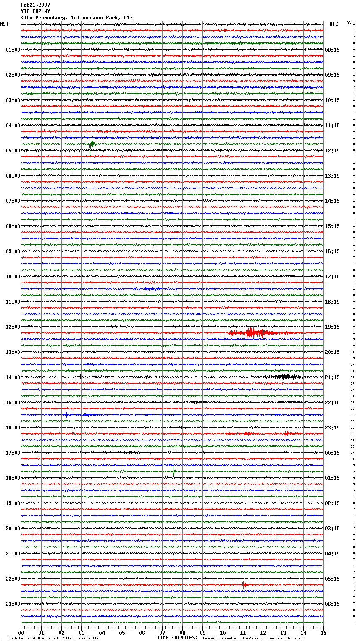Select the YTP EHZ WY station code
The image size is (357, 644).
tap(35, 11)
